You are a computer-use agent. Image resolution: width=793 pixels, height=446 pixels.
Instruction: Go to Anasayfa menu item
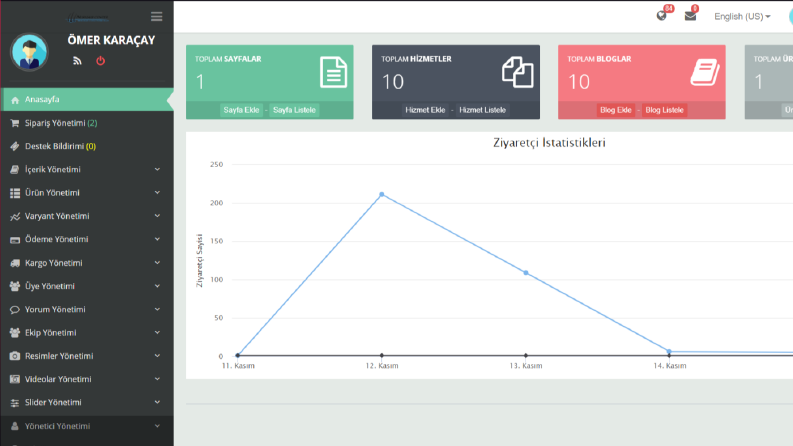pyautogui.click(x=87, y=100)
